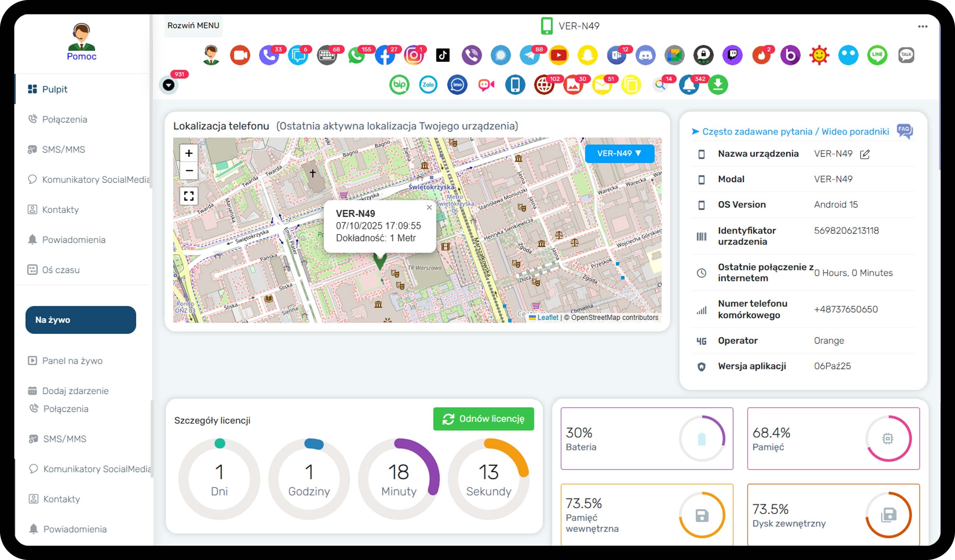The width and height of the screenshot is (955, 560).
Task: Click the VER-N49 device title at top
Action: click(570, 26)
